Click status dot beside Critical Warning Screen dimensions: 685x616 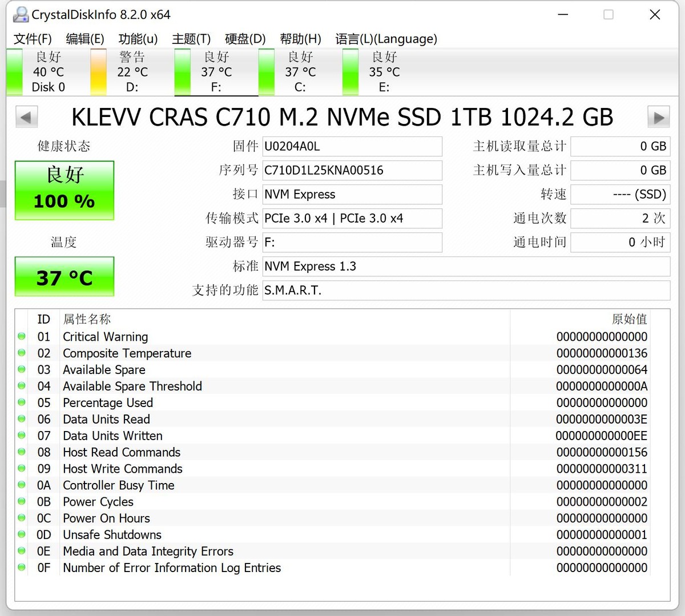[x=22, y=337]
